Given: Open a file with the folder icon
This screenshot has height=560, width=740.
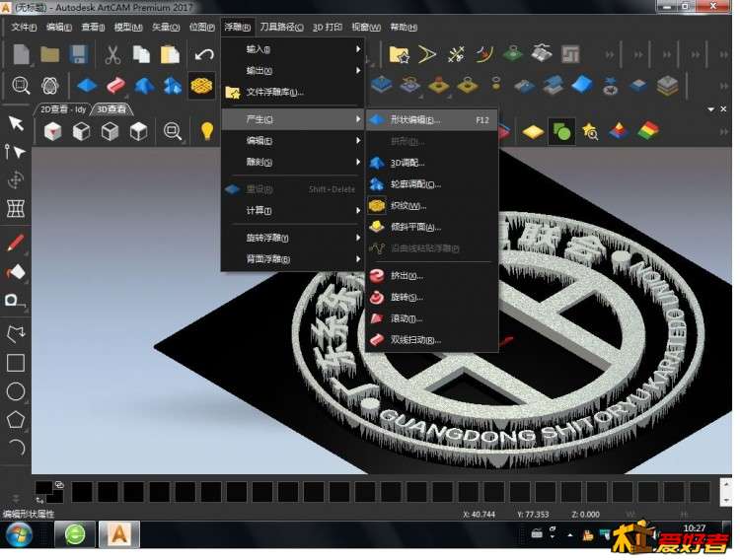Looking at the screenshot, I should pos(49,54).
